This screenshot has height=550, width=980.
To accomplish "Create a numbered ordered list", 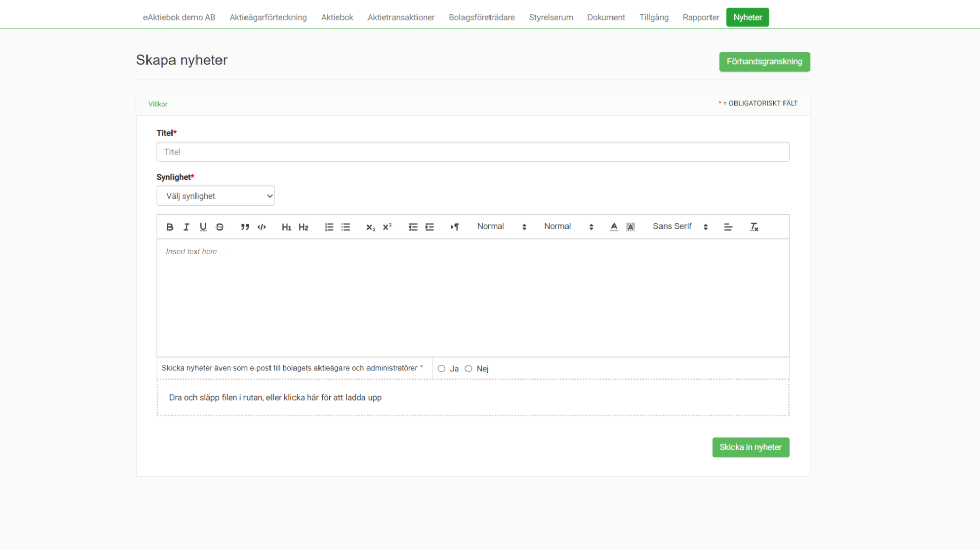I will pos(329,227).
